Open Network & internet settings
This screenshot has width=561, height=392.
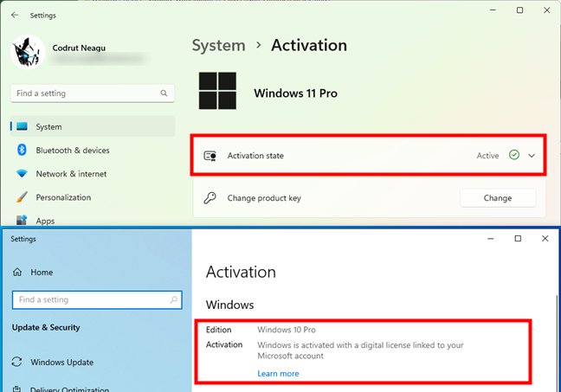click(71, 174)
